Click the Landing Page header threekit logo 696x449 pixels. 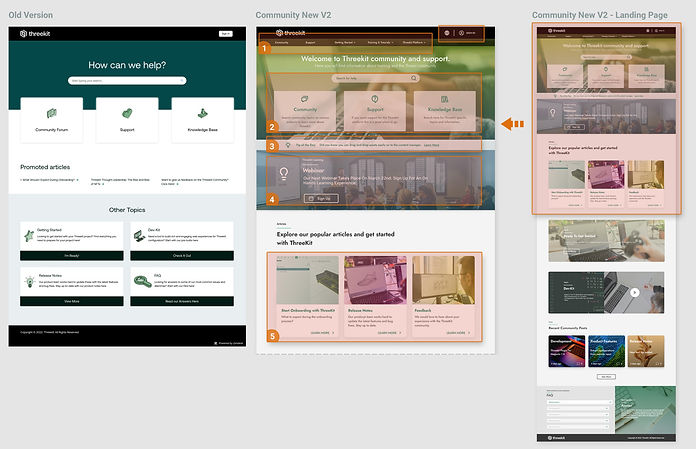click(557, 31)
